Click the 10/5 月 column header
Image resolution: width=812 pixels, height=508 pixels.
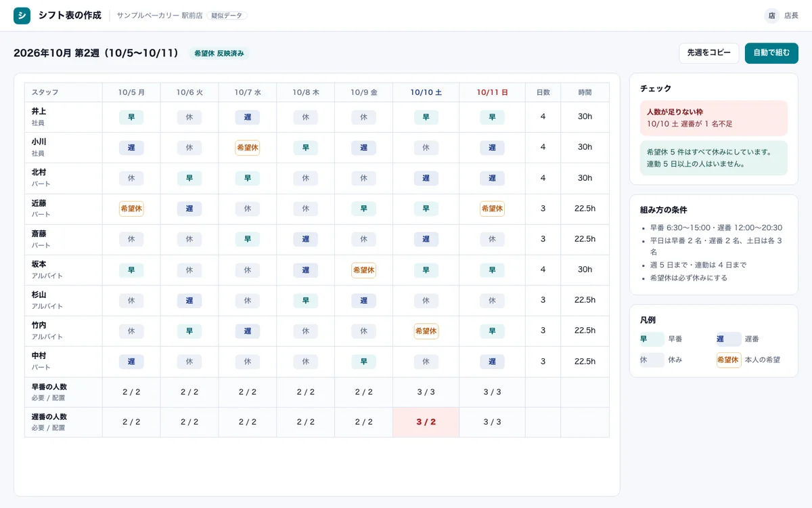point(131,92)
